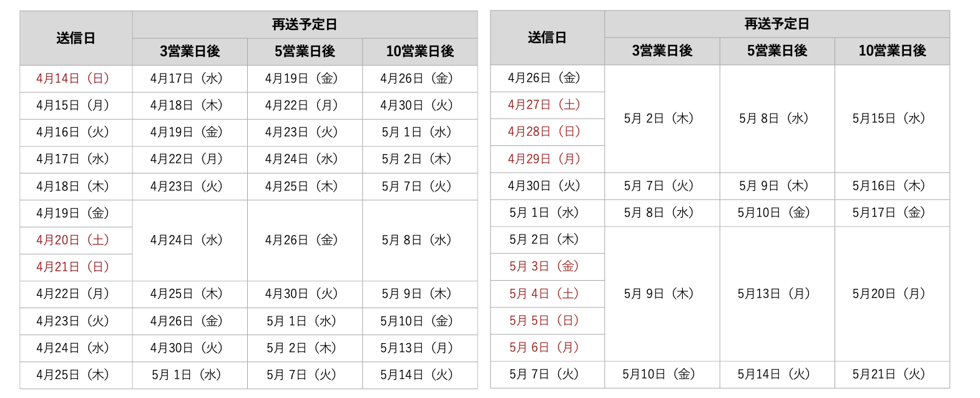Image resolution: width=980 pixels, height=398 pixels.
Task: Click the merged 5月15日（水） resend cell
Action: tap(892, 119)
